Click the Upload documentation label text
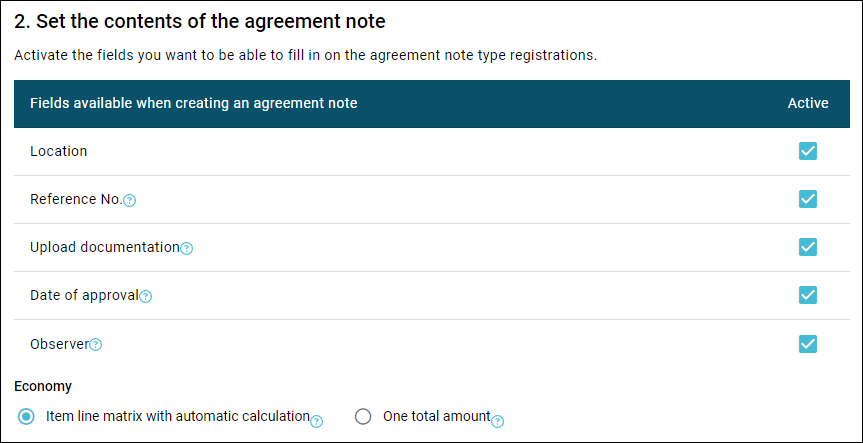Image resolution: width=863 pixels, height=443 pixels. tap(105, 248)
